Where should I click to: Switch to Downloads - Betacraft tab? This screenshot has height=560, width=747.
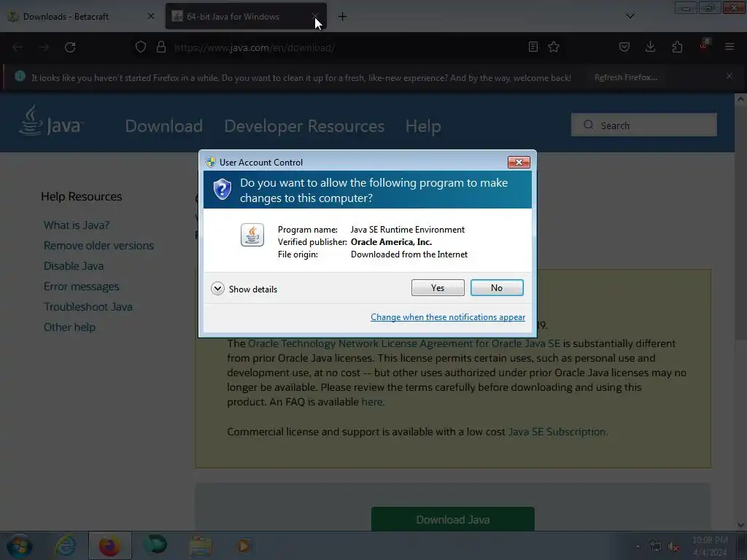(x=66, y=17)
